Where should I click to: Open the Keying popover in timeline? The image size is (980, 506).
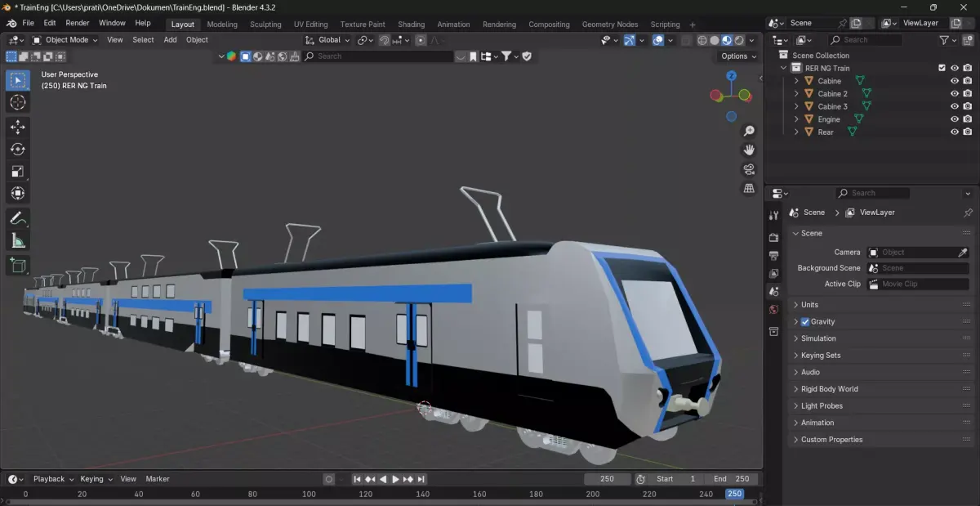(x=96, y=479)
